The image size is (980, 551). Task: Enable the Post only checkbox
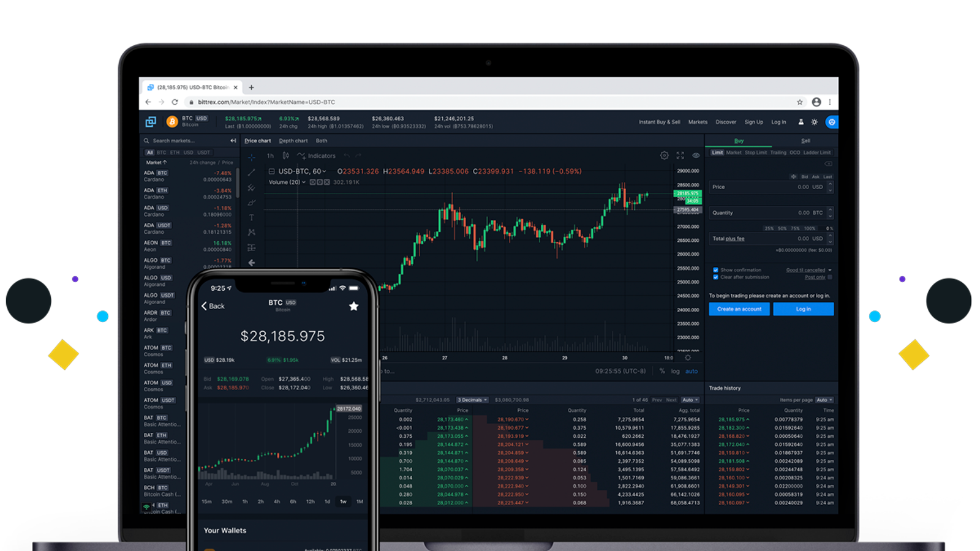pyautogui.click(x=829, y=277)
